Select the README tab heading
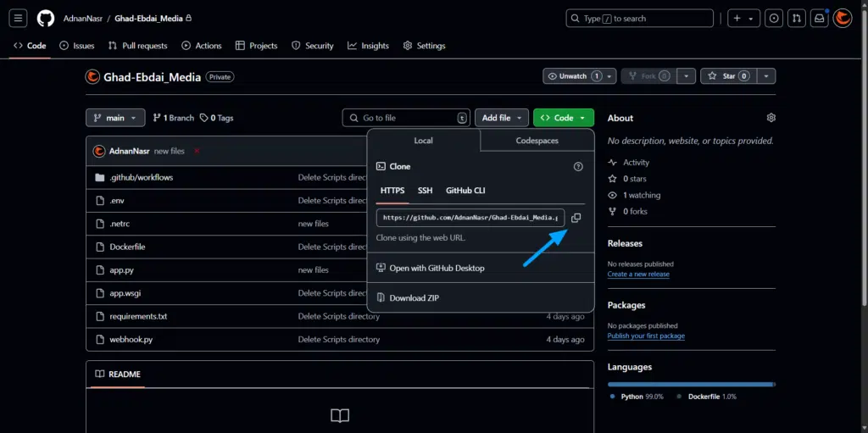The image size is (868, 433). [x=118, y=374]
